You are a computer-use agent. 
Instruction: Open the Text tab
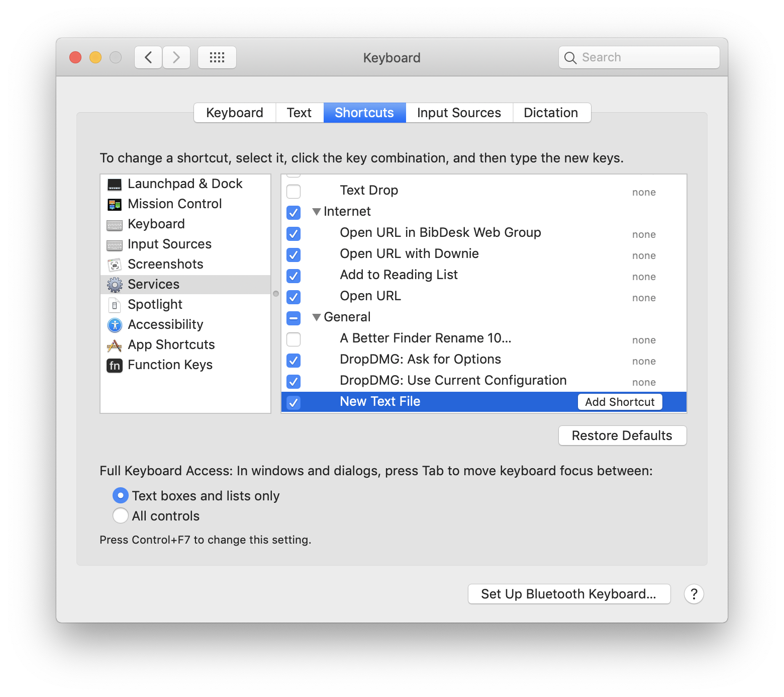pos(299,113)
